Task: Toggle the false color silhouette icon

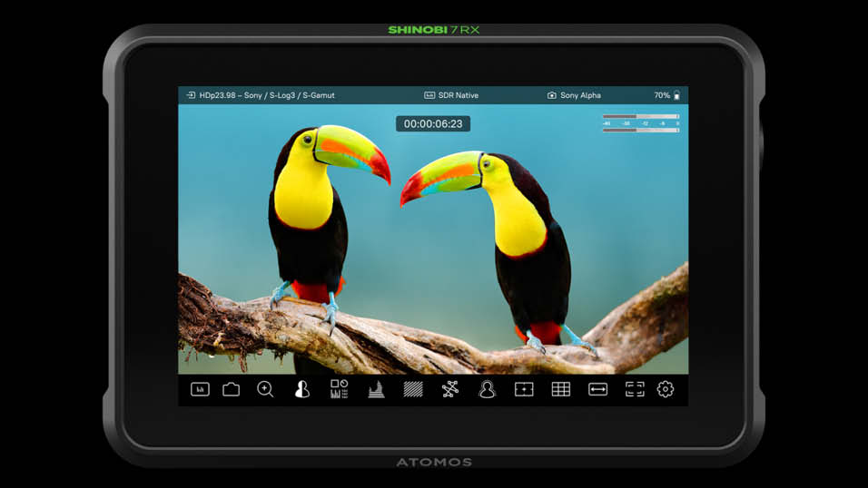Action: click(301, 389)
